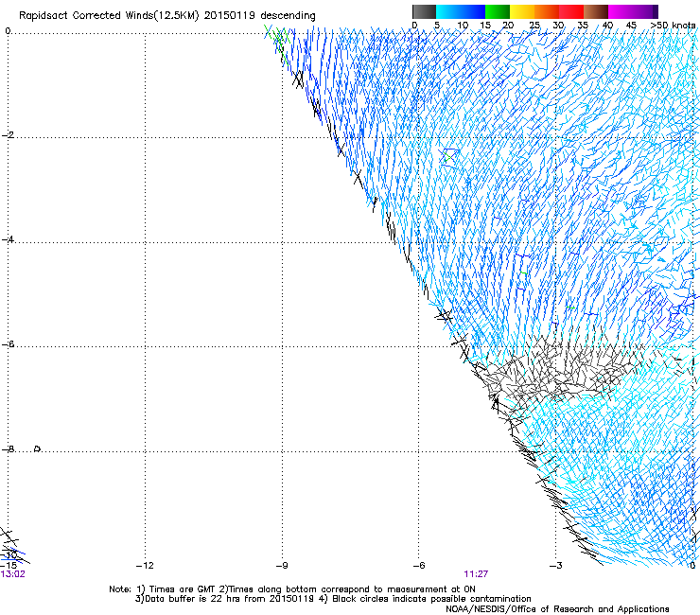Click the longitude axis label '-12'

pyautogui.click(x=145, y=566)
